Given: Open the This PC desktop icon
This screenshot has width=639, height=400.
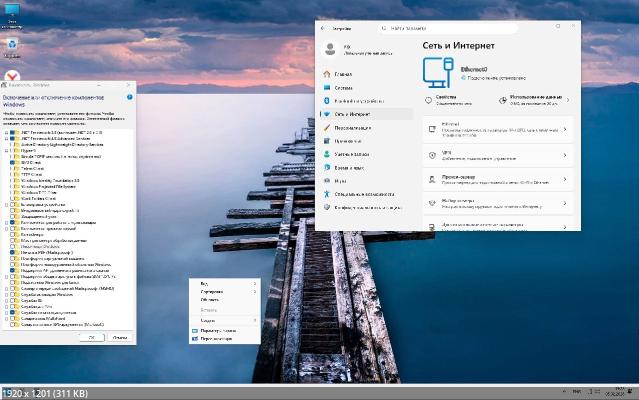Looking at the screenshot, I should [12, 12].
